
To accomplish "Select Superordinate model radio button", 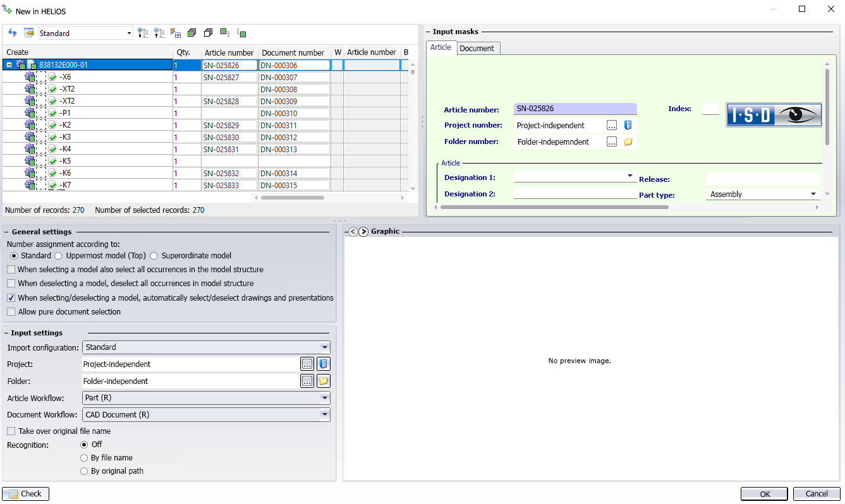I will click(x=154, y=256).
